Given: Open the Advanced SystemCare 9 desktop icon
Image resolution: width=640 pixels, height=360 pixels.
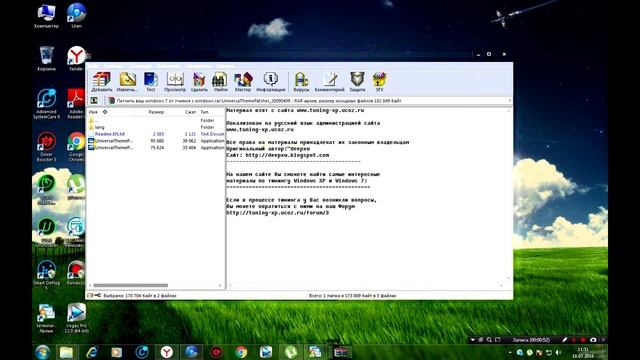Looking at the screenshot, I should point(46,104).
